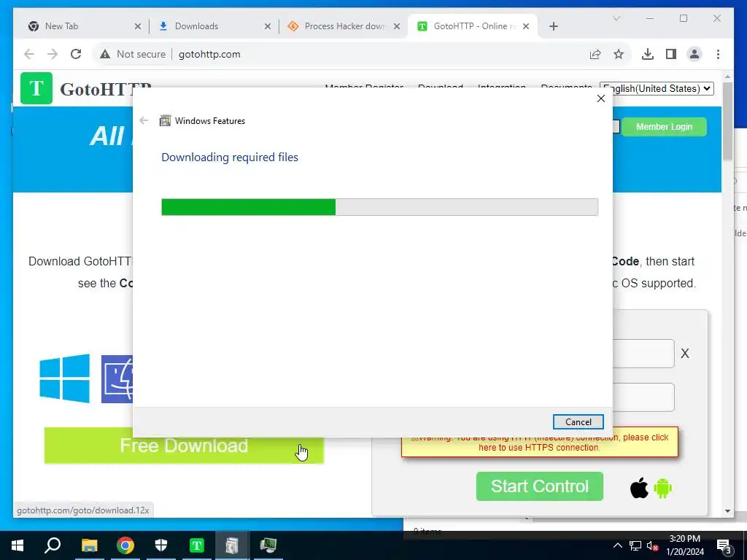Click the Member Login button
Image resolution: width=747 pixels, height=560 pixels.
coord(664,127)
